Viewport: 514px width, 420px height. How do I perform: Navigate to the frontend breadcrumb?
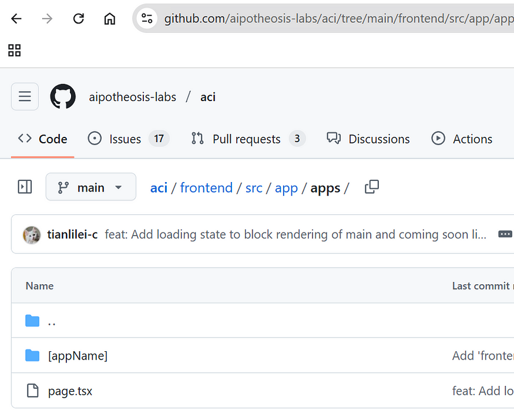[x=206, y=188]
